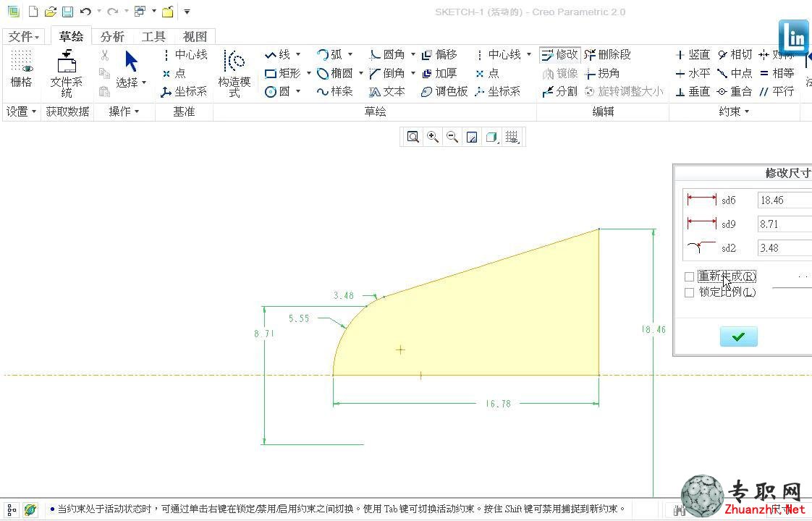Click the 拐角 corner tool
The height and width of the screenshot is (521, 812).
pyautogui.click(x=602, y=73)
